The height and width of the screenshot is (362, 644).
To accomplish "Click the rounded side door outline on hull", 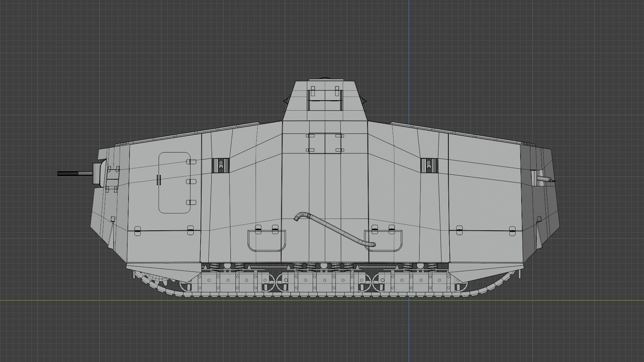I will pyautogui.click(x=174, y=183).
